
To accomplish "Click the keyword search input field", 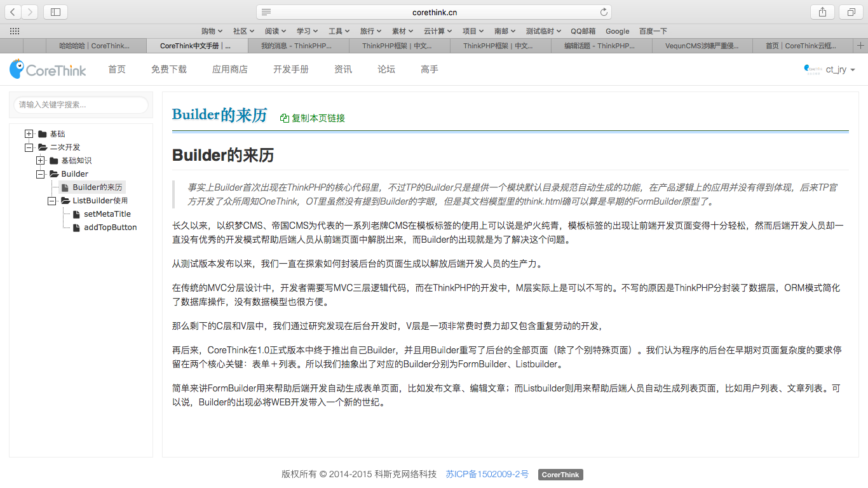I will (81, 105).
